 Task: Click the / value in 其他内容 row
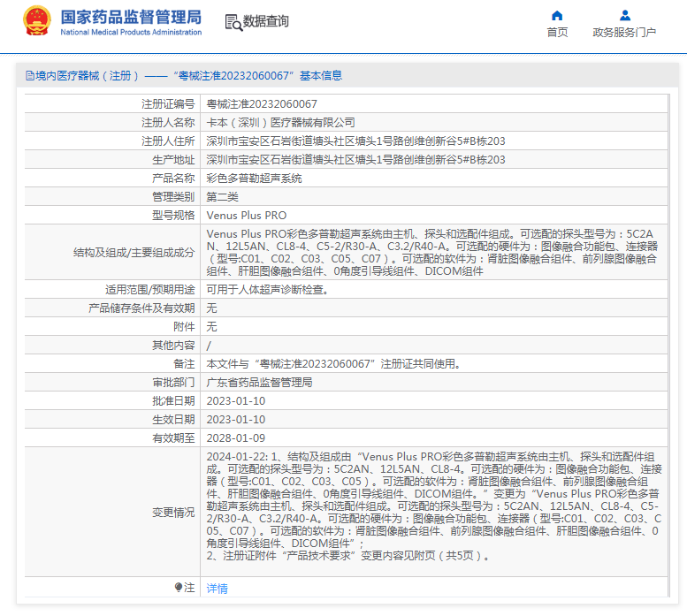209,346
